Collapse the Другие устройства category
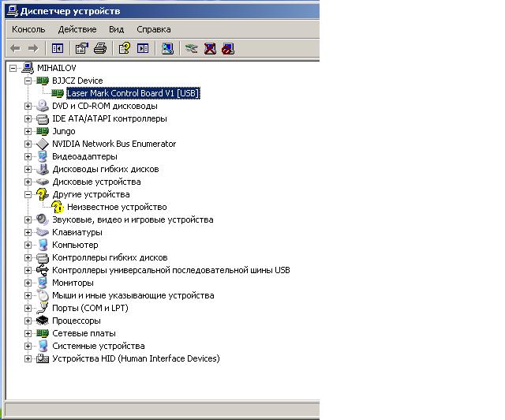Image resolution: width=505 pixels, height=420 pixels. point(28,194)
